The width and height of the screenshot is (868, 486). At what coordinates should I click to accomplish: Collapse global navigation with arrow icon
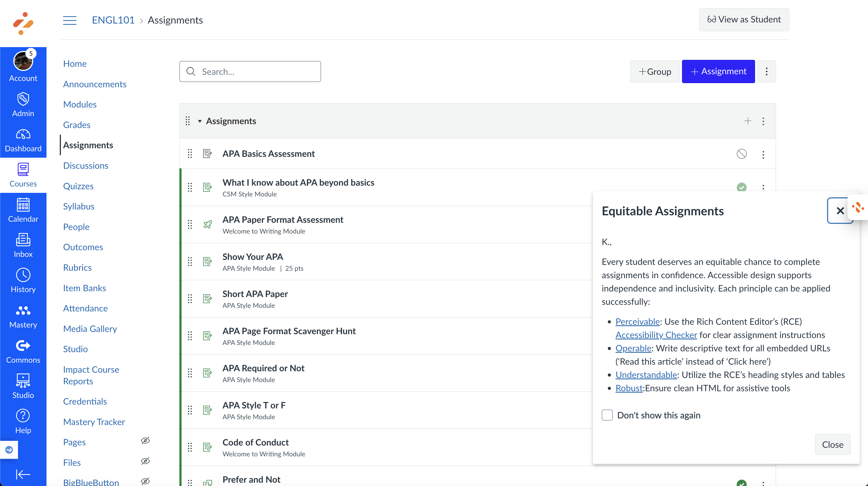(23, 474)
